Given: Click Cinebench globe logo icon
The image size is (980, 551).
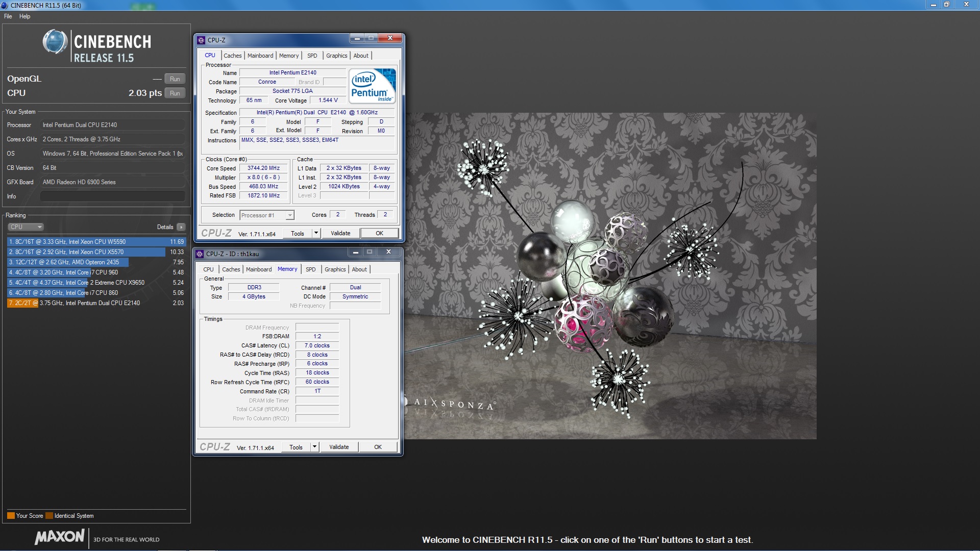Looking at the screenshot, I should [x=55, y=42].
